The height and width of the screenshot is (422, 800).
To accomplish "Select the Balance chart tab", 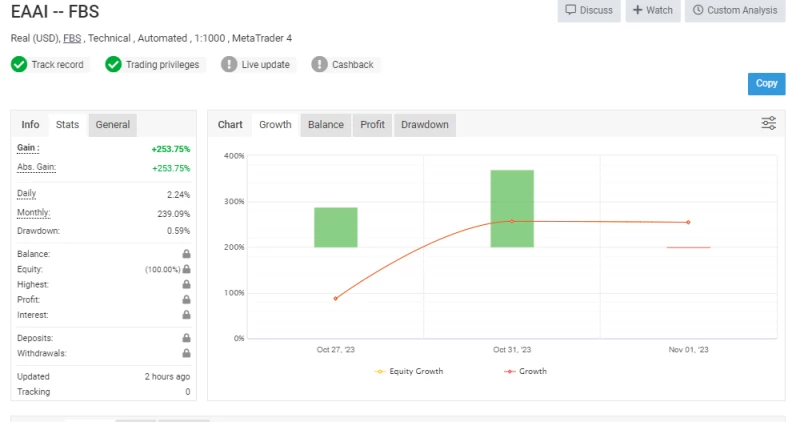I will pyautogui.click(x=326, y=125).
